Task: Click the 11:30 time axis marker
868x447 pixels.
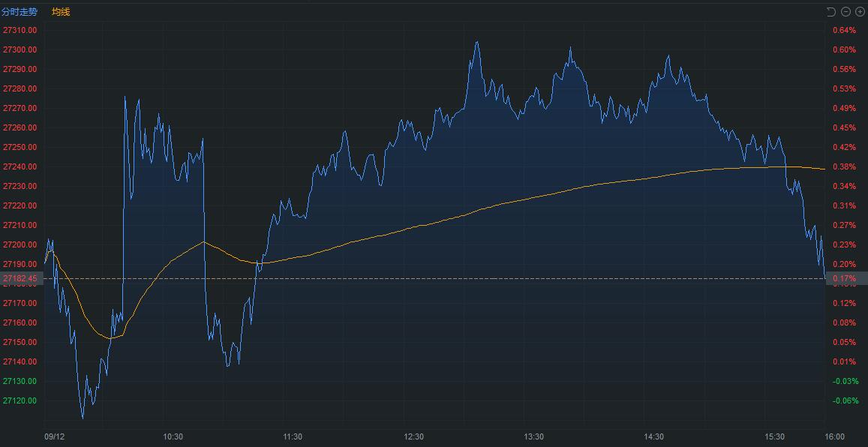Action: [293, 436]
